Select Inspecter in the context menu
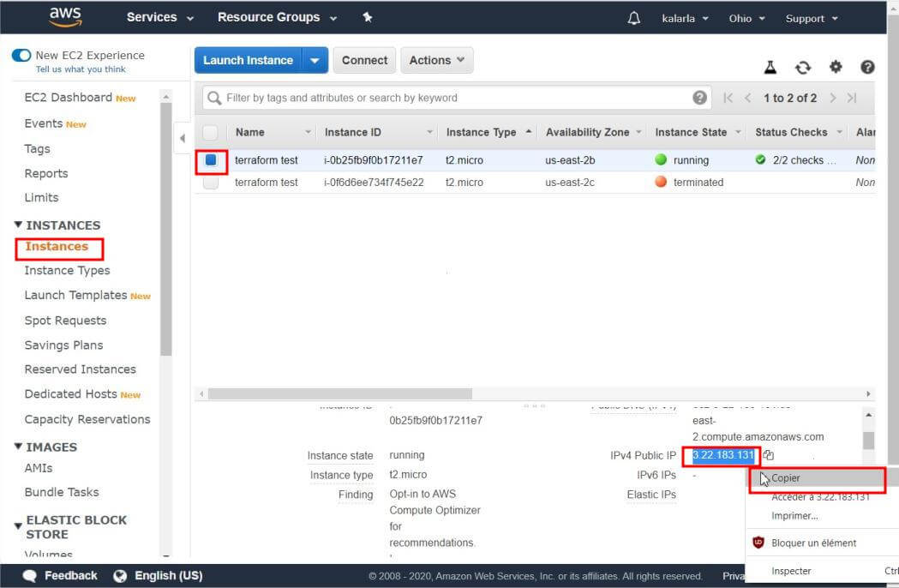Screen dimensions: 899x588 790,571
